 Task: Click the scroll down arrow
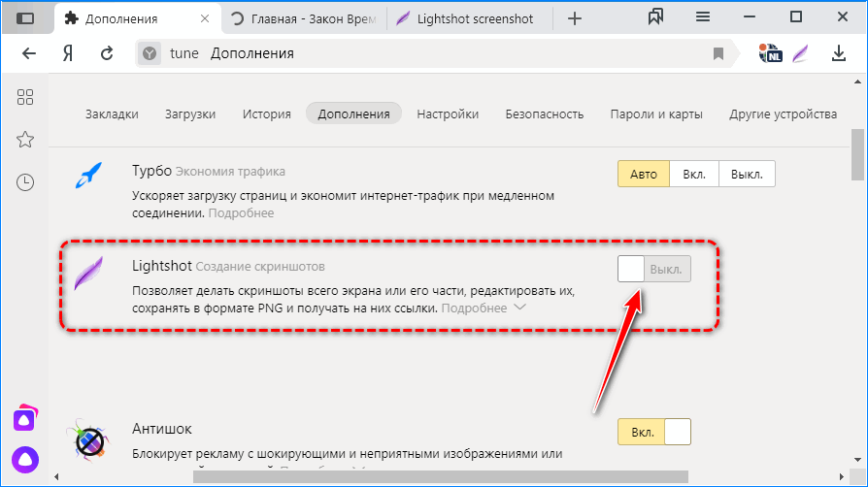(x=857, y=459)
